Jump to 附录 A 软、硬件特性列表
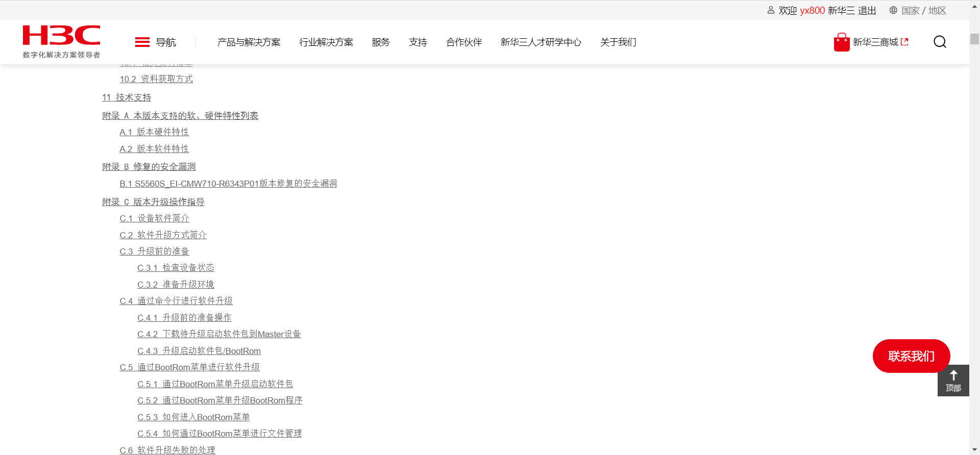Screen dimensions: 980x455 click(x=180, y=116)
